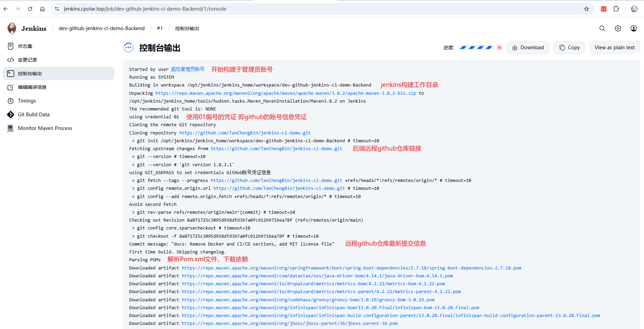Click the 'Commit message' console line
This screenshot has width=644, height=329.
point(232,244)
